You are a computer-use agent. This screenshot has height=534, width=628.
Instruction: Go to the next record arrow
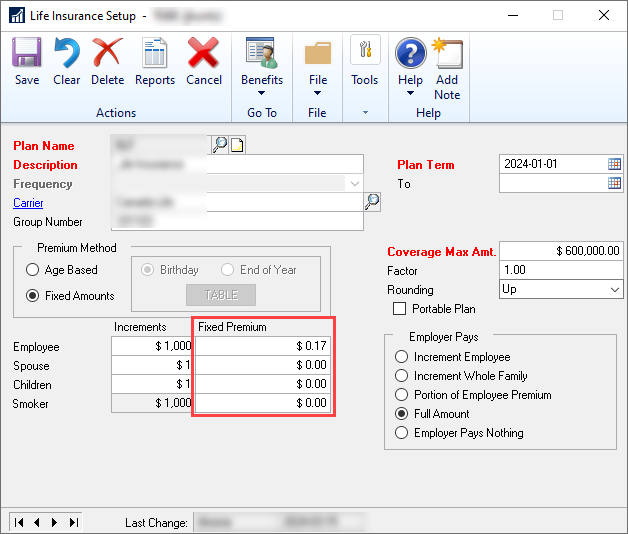(x=52, y=522)
